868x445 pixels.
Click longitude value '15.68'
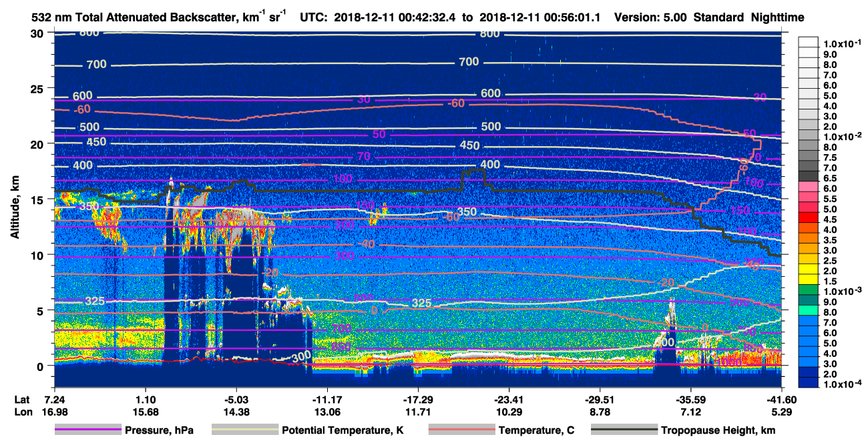click(145, 412)
